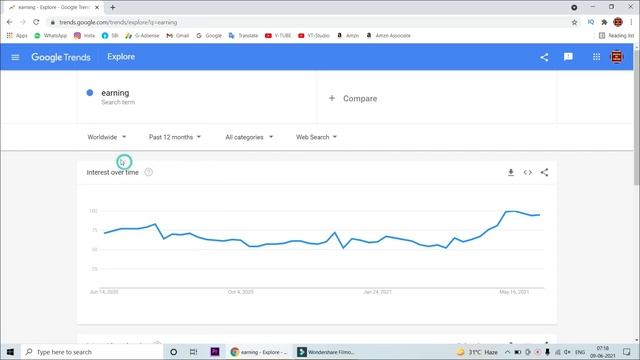Switch to Chrome earning taskbar window
This screenshot has height=360, width=640.
(x=259, y=352)
